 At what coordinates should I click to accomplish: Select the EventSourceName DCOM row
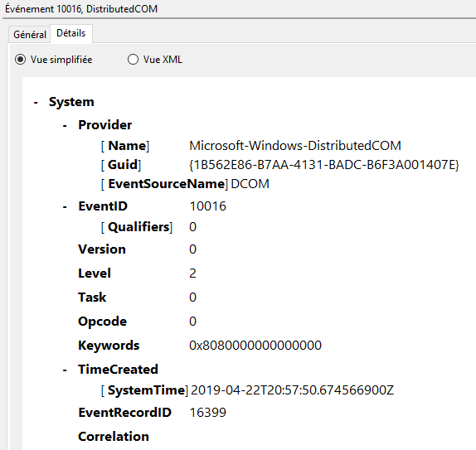pos(185,184)
